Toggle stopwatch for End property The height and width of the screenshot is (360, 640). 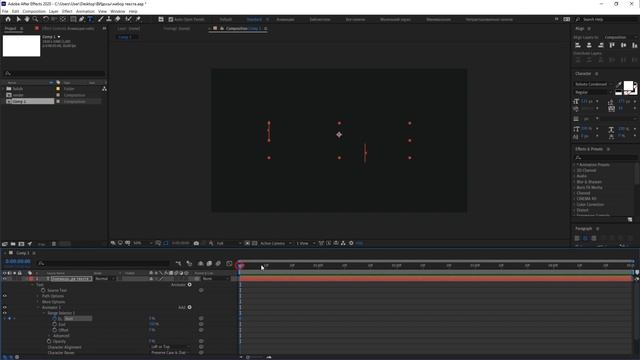coord(55,324)
